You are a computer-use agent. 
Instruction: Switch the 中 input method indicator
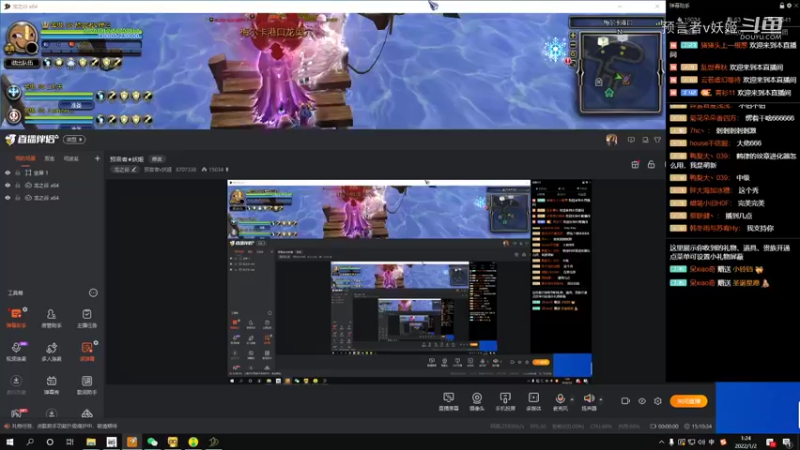(x=711, y=442)
